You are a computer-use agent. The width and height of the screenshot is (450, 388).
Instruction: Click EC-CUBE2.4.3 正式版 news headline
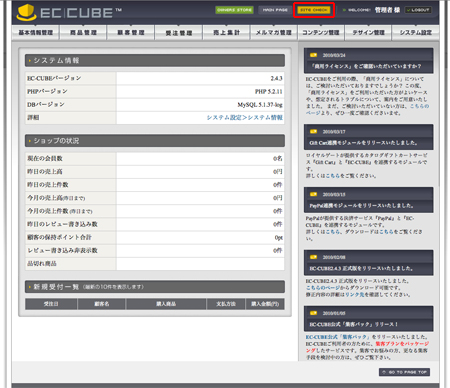tap(361, 268)
